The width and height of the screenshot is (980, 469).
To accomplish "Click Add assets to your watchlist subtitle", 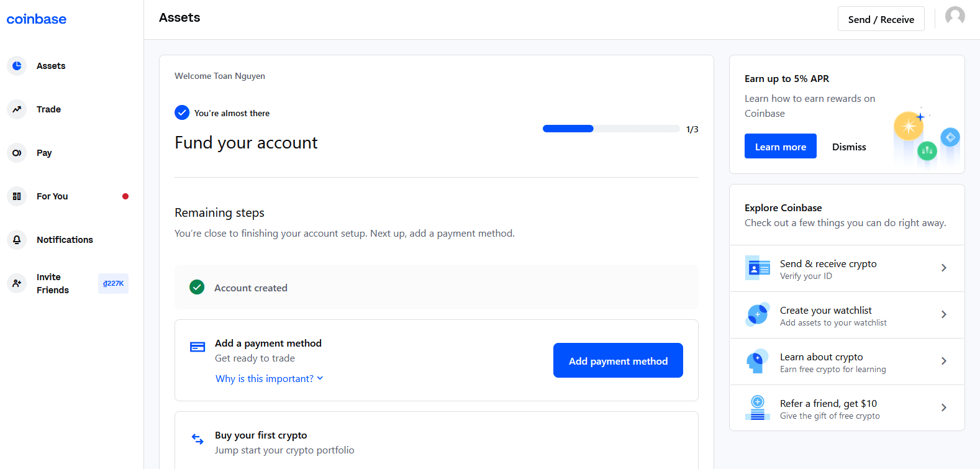I will [833, 322].
